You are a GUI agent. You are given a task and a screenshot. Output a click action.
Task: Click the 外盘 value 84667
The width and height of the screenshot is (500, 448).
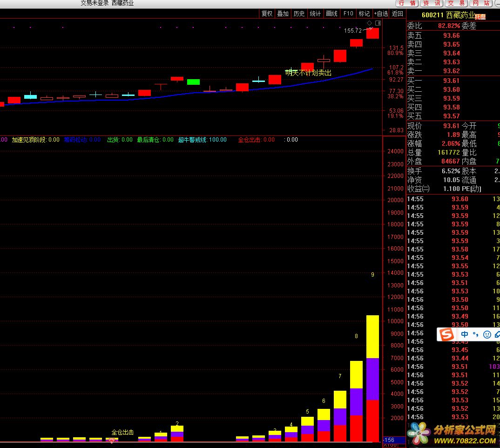tap(450, 162)
